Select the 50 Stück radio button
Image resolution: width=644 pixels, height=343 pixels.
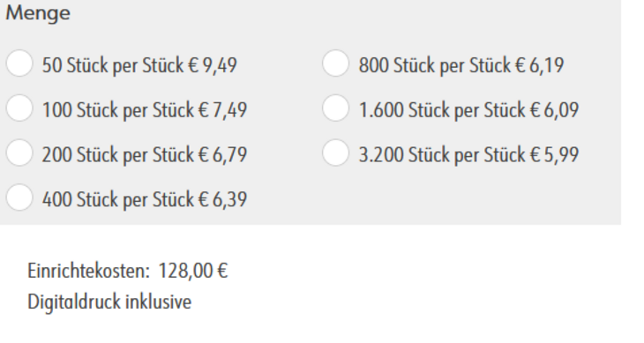point(19,63)
